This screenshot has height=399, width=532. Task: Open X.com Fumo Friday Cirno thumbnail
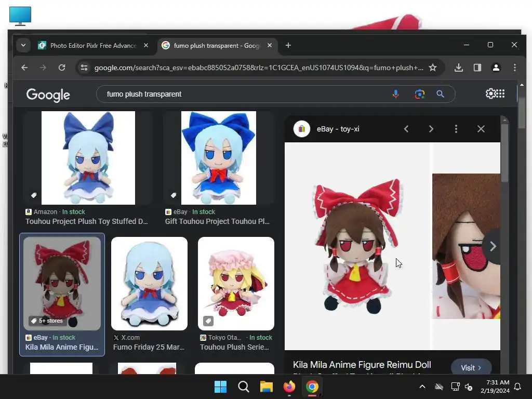149,284
